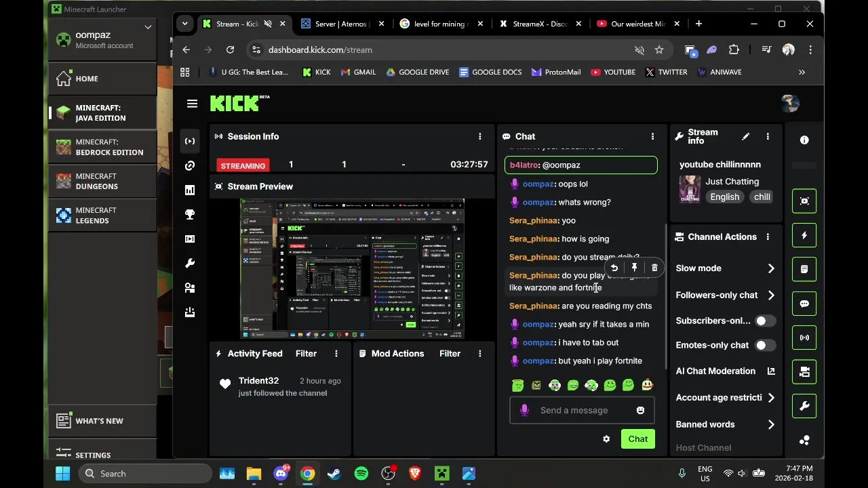Open Mod Actions three-dot menu
868x488 pixels.
click(x=480, y=353)
